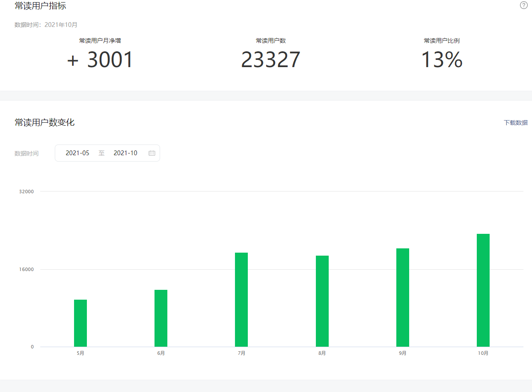Viewport: 532px width, 392px height.
Task: Click the 至 separator in date range
Action: tap(101, 153)
